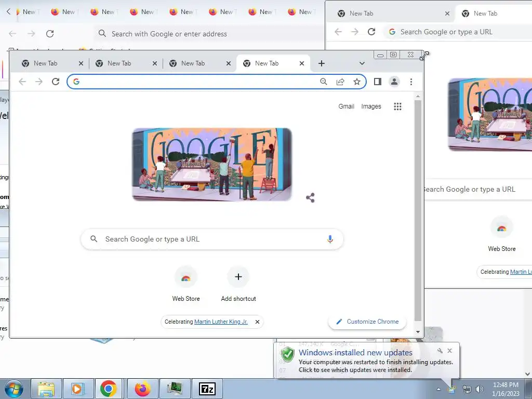The image size is (532, 399).
Task: Click the scroll down arrow in the front Chrome page
Action: click(x=418, y=332)
